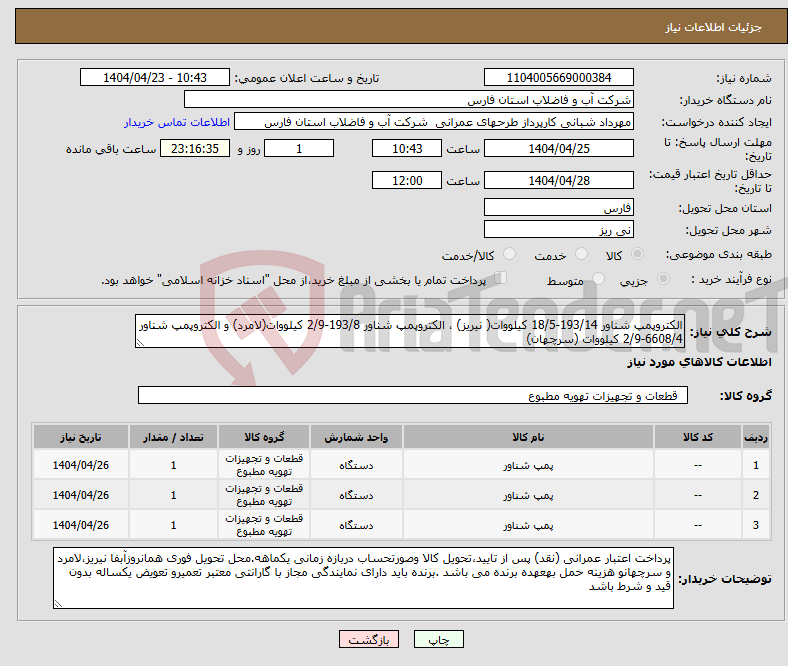Click the توضیحات خریدار notes textarea
Viewport: 788px width, 666px height.
pos(363,579)
